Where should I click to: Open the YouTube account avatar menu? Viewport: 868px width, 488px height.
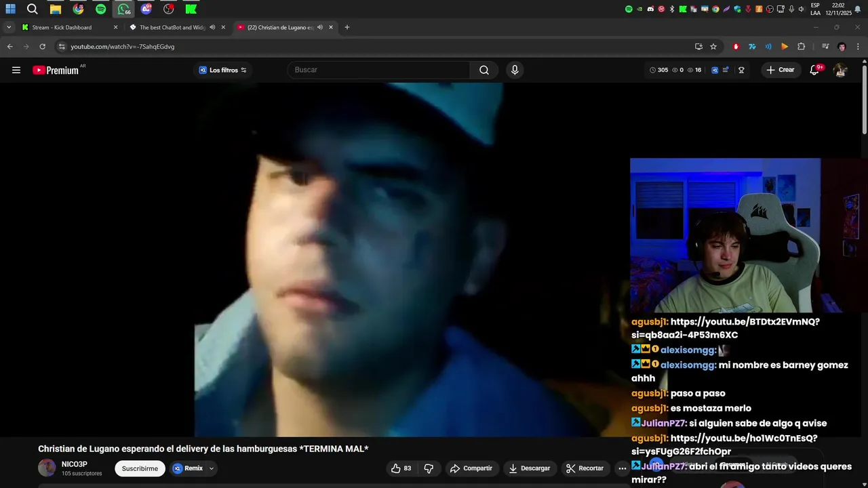(840, 70)
